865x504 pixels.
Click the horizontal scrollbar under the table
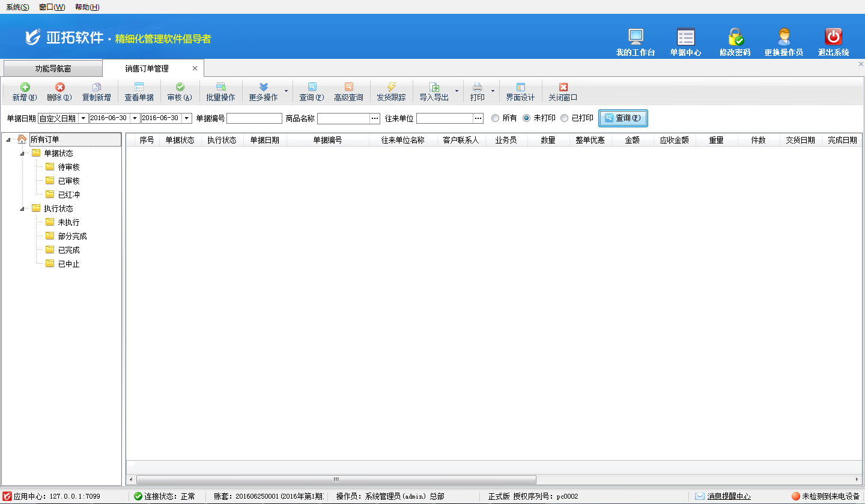point(336,479)
